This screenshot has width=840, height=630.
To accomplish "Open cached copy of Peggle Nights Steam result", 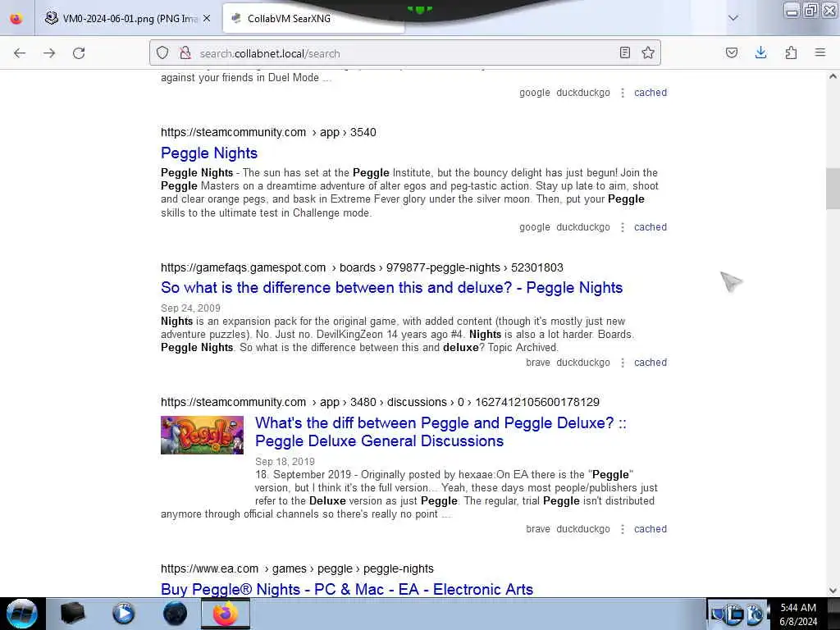I will coord(651,227).
